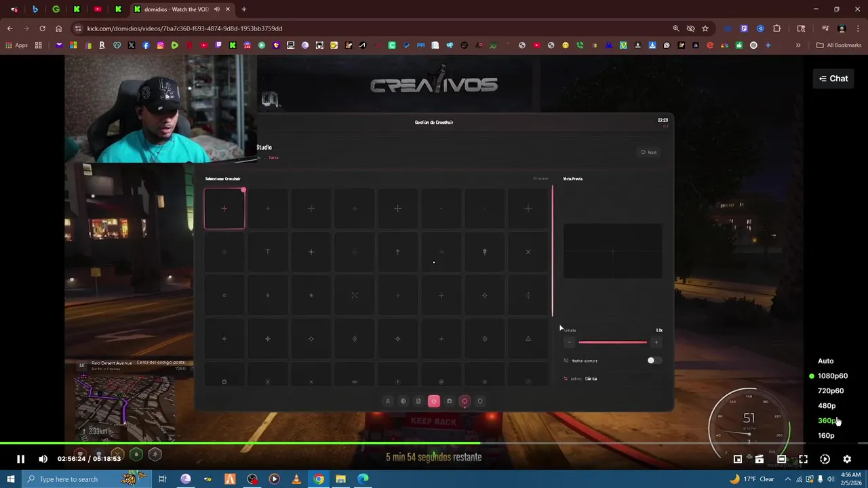The image size is (868, 488).
Task: Click the pink crosshair grid scrollbar
Action: click(553, 251)
